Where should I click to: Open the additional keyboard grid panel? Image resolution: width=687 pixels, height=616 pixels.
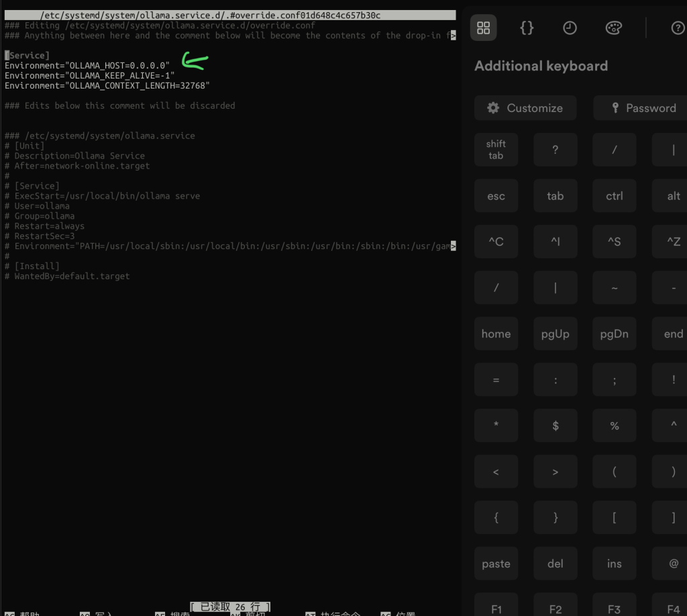click(483, 28)
